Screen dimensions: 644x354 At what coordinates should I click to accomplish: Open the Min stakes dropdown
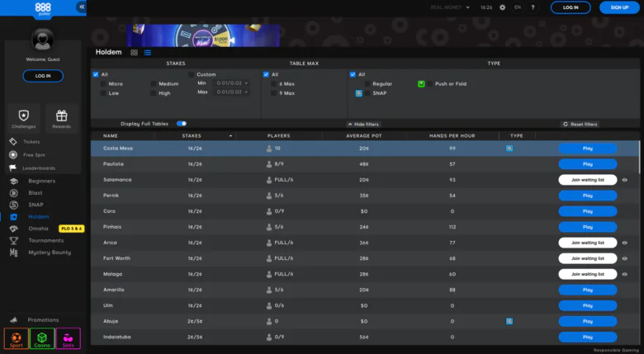(232, 83)
